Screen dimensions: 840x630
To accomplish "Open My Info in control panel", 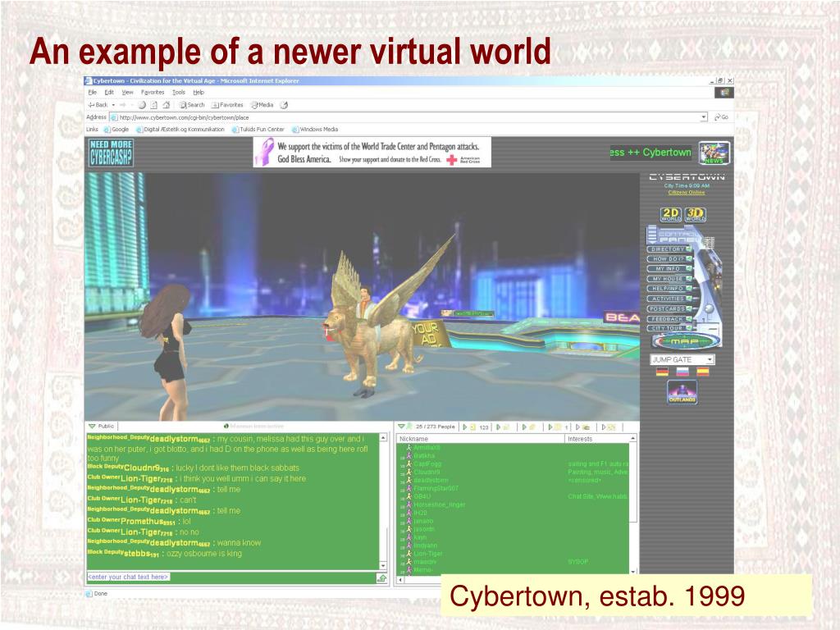I will point(669,269).
